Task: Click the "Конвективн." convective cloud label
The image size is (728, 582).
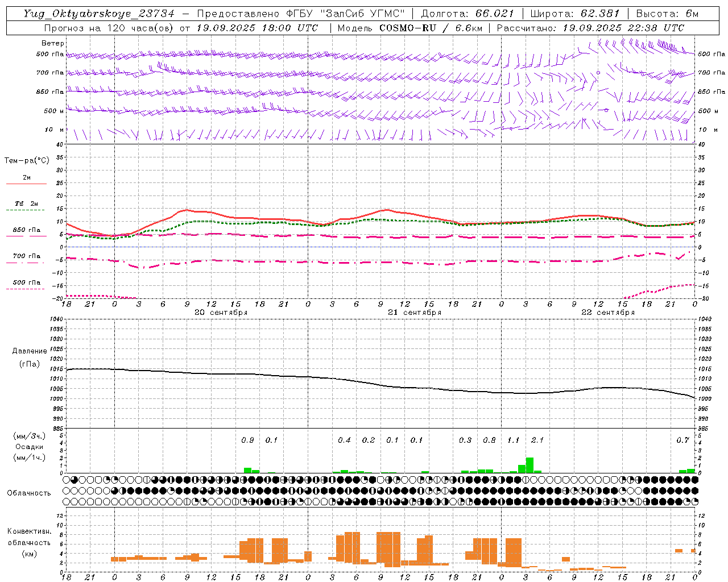Action: (x=30, y=531)
